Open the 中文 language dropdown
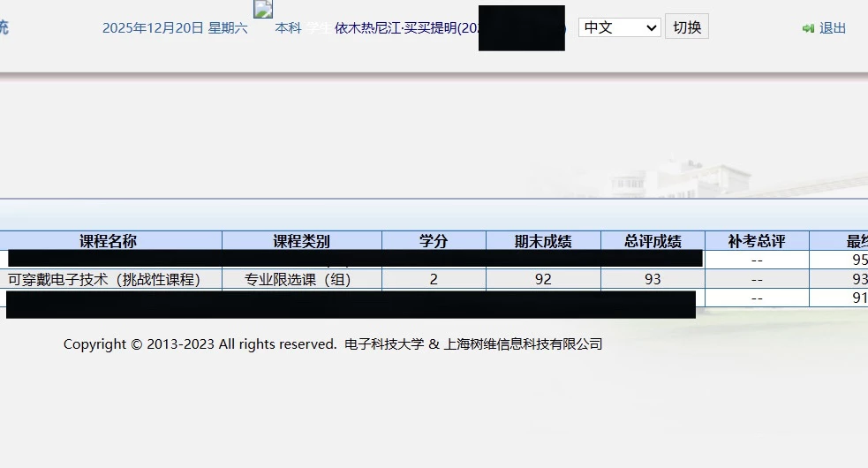868x468 pixels. 620,27
